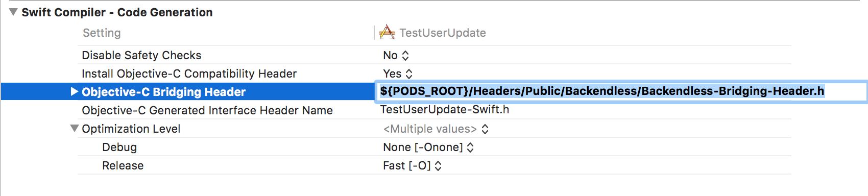Open the Release Fast [-O] popup

coord(412,165)
